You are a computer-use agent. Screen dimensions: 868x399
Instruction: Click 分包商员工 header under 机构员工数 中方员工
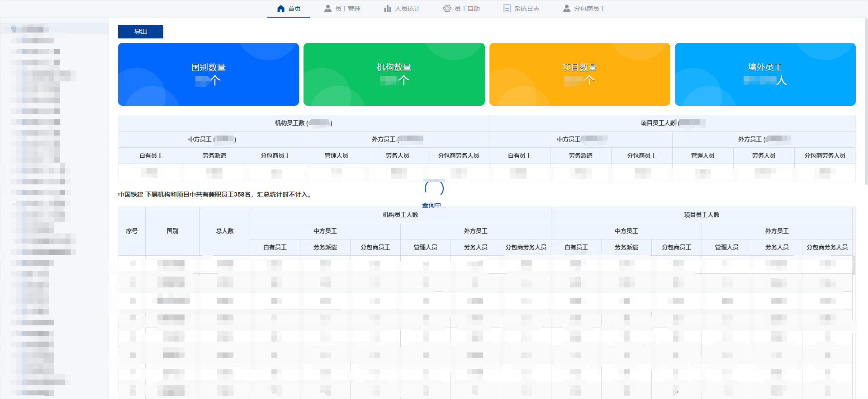click(275, 155)
